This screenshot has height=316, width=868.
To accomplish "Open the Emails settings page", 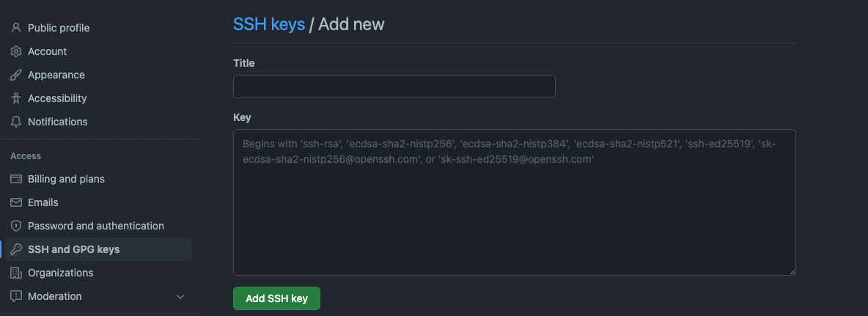I will pos(43,202).
